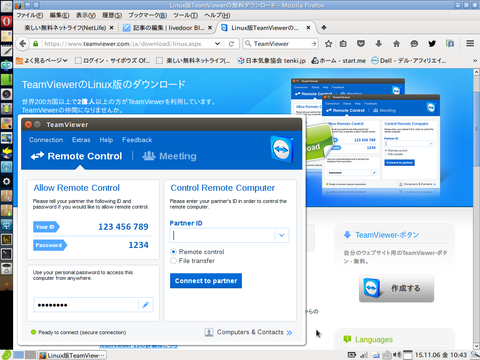Screen dimensions: 480x360
Task: Open the terminal icon in the left dock
Action: click(x=6, y=254)
